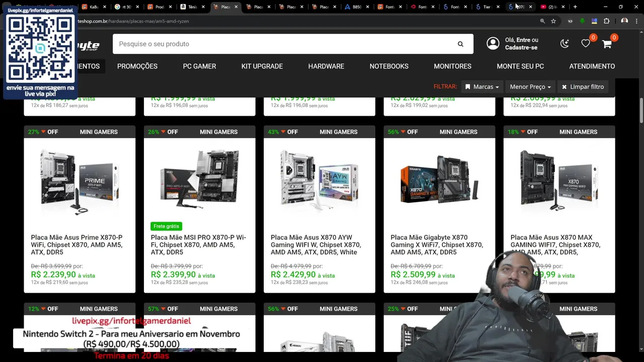Open Asus X870 MAX Gaming product image

pyautogui.click(x=559, y=181)
